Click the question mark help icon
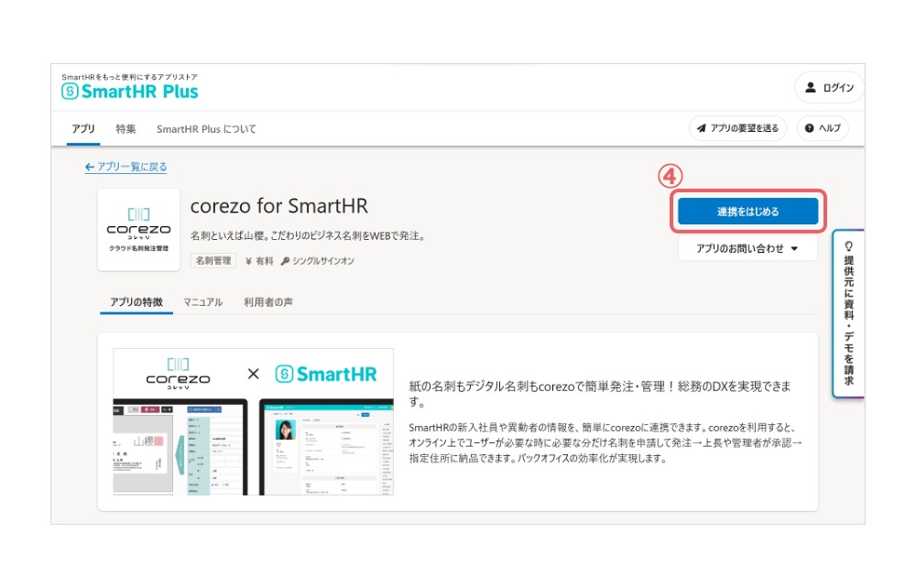This screenshot has height=588, width=916. (x=809, y=128)
